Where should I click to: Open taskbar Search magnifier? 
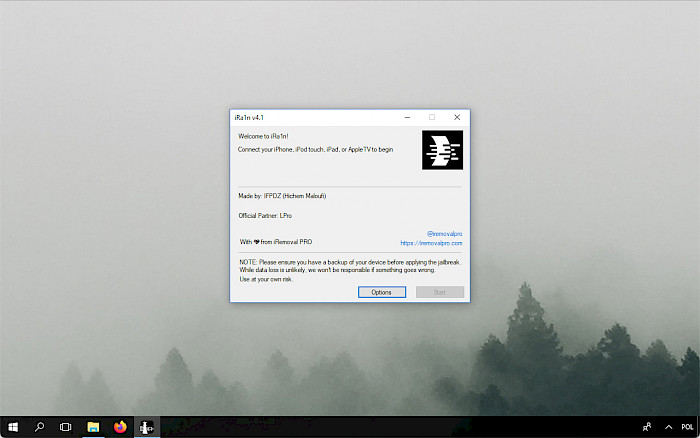(39, 427)
